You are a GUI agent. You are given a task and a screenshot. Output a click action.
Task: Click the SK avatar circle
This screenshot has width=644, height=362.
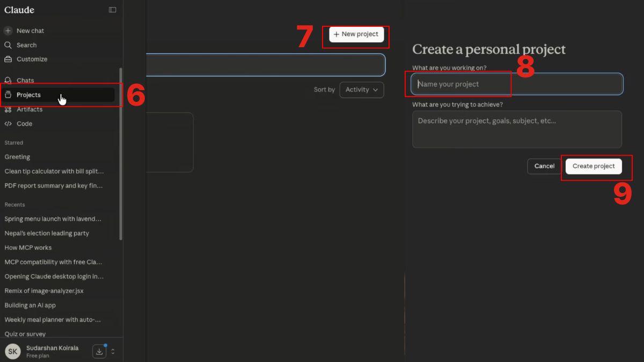click(x=13, y=351)
